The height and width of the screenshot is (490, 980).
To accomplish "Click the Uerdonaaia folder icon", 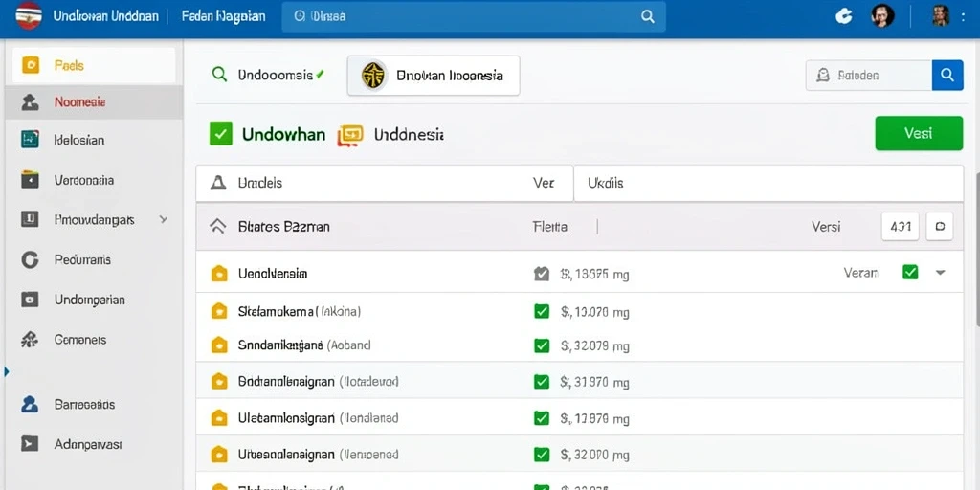I will (30, 180).
